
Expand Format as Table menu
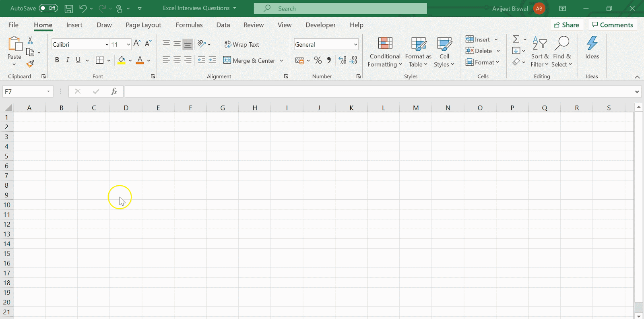[x=418, y=52]
